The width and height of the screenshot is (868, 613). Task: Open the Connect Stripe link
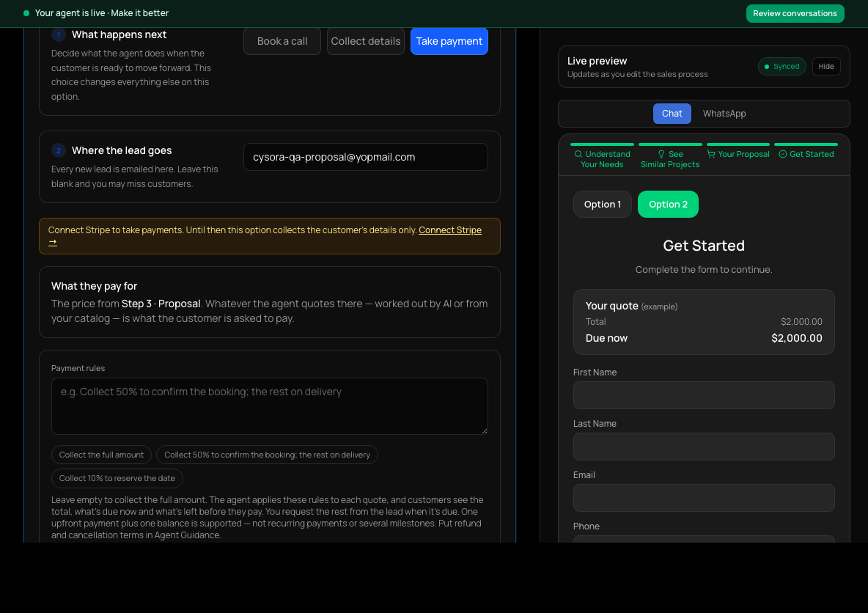(x=450, y=230)
